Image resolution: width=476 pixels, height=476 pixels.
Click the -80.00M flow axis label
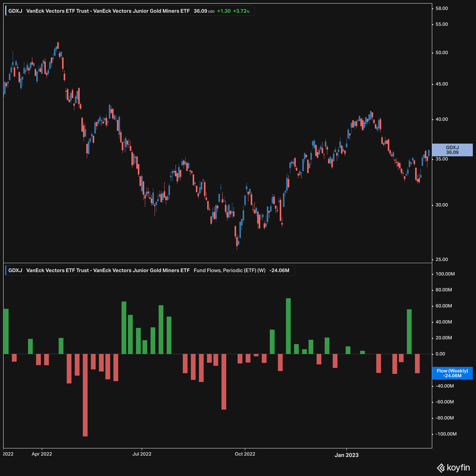click(444, 418)
